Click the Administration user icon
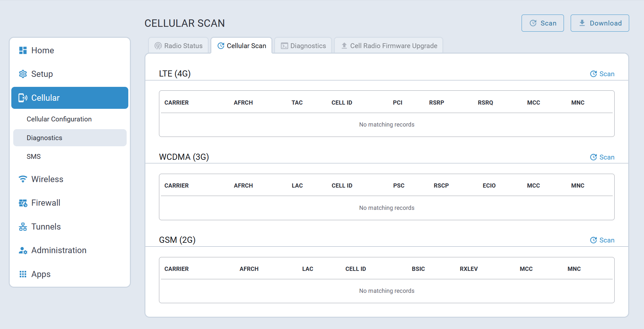This screenshot has height=329, width=644. tap(23, 251)
